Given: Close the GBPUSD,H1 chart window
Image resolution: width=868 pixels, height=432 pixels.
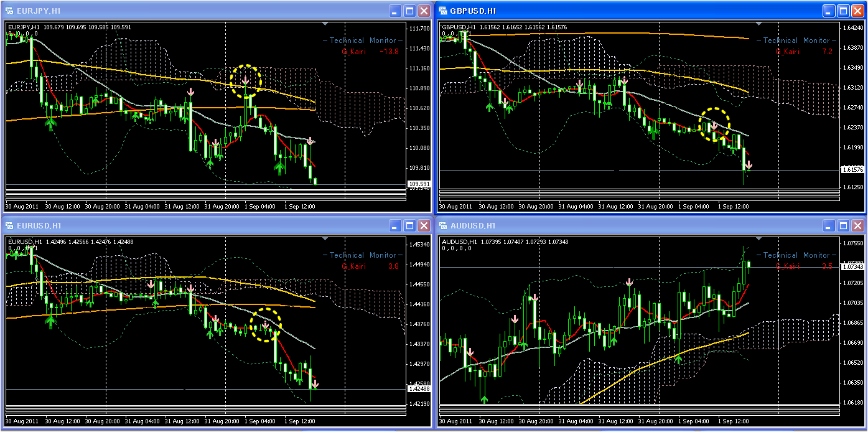Looking at the screenshot, I should point(858,11).
